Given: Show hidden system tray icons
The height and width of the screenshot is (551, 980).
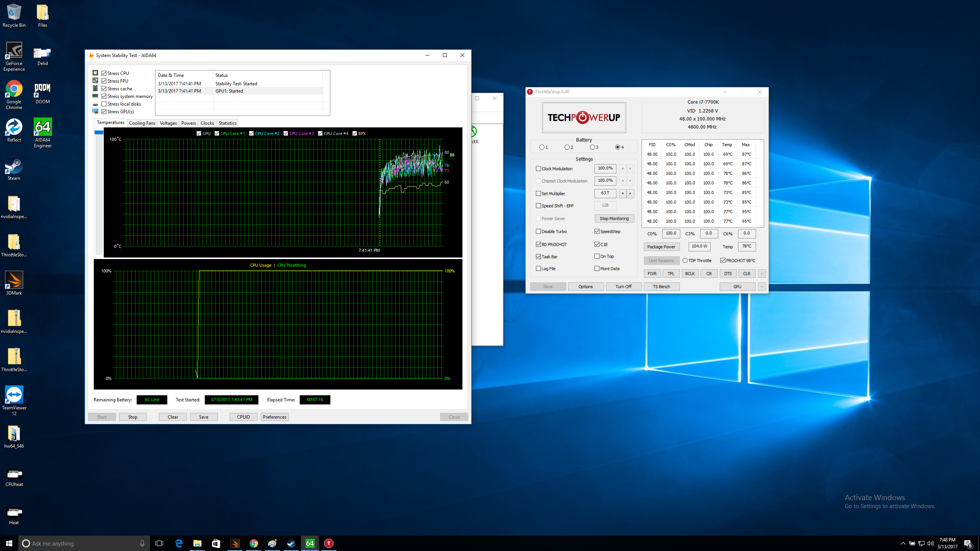Looking at the screenshot, I should point(903,543).
